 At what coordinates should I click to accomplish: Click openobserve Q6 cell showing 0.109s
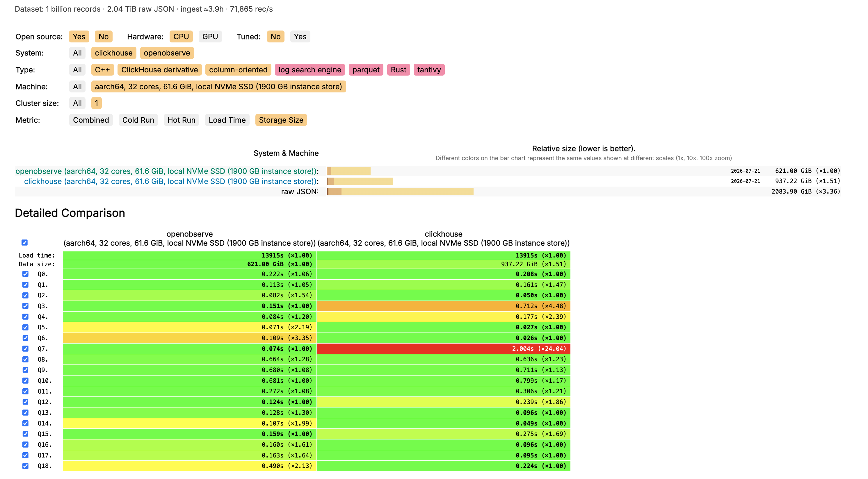click(x=190, y=338)
